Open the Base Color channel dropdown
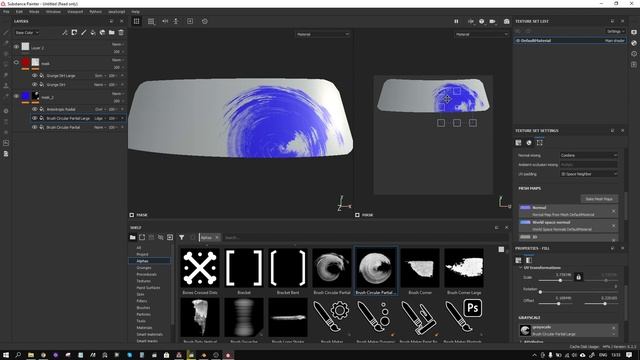 [27, 33]
